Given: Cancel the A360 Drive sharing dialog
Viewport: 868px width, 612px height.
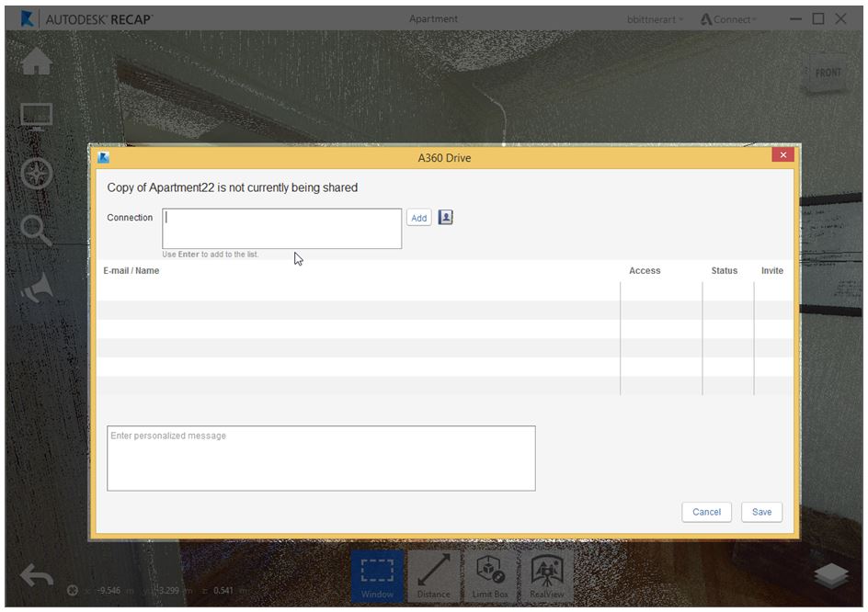Looking at the screenshot, I should click(x=706, y=512).
